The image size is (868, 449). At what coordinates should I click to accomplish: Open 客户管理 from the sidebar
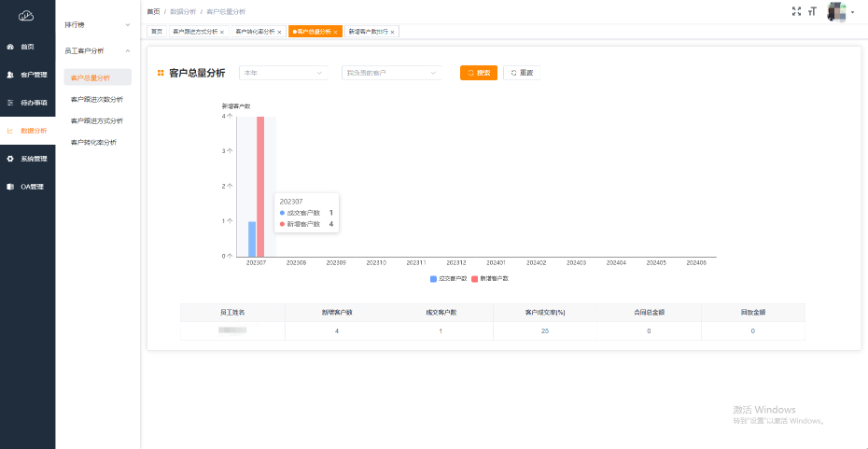[27, 75]
